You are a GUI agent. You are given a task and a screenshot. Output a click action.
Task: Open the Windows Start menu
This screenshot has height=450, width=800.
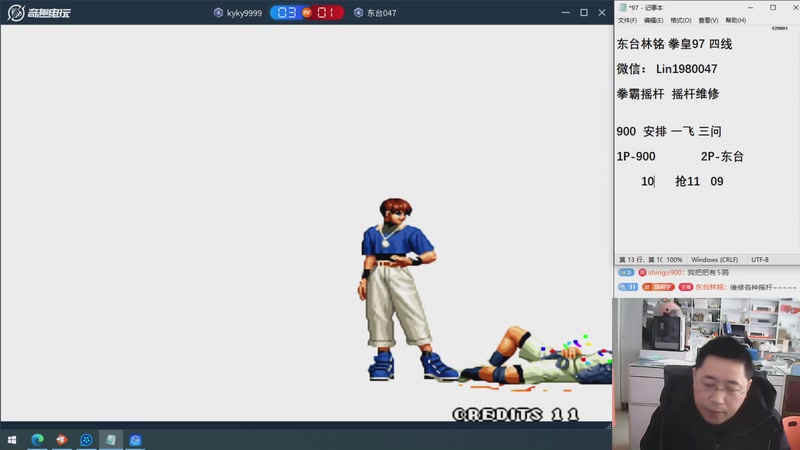pyautogui.click(x=12, y=439)
